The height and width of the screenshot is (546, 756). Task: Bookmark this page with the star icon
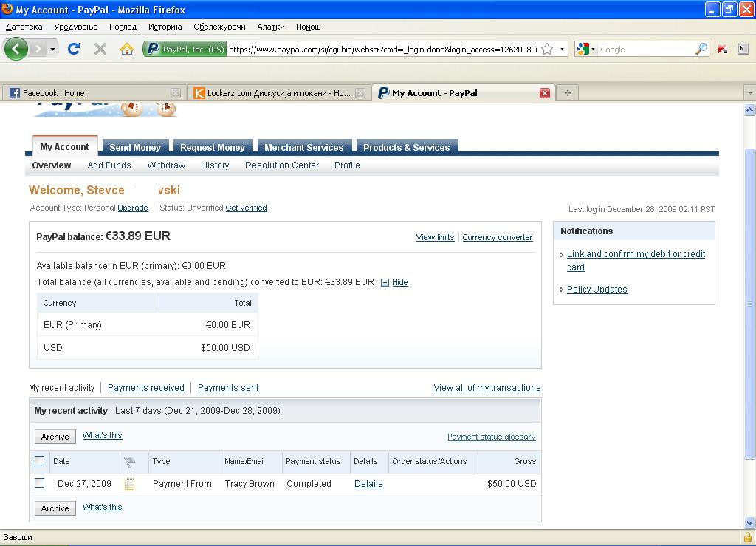point(547,50)
